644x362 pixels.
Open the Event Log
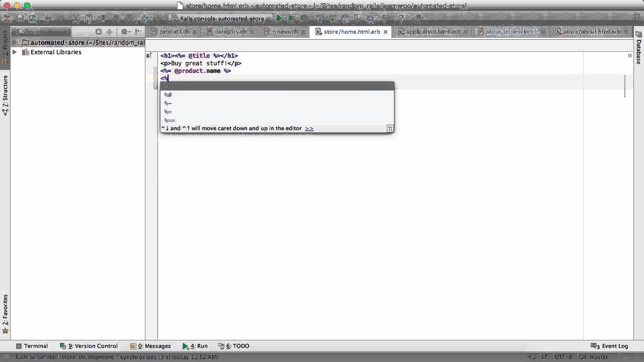609,346
